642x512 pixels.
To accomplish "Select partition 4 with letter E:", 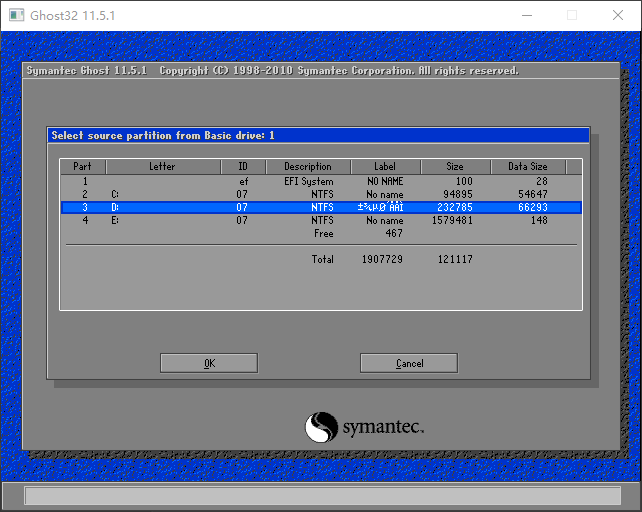I will click(x=320, y=220).
